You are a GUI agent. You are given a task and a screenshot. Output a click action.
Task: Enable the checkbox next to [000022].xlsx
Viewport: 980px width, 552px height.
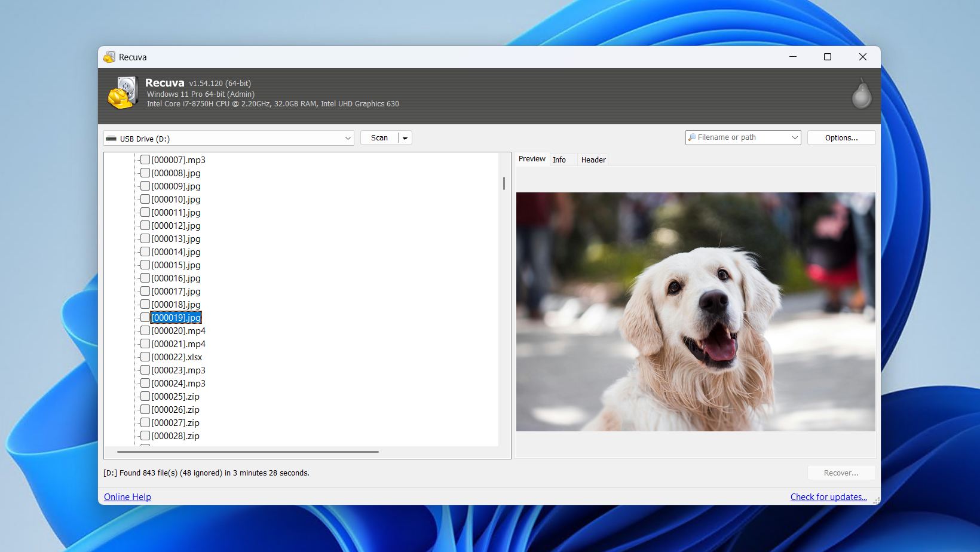pos(145,356)
